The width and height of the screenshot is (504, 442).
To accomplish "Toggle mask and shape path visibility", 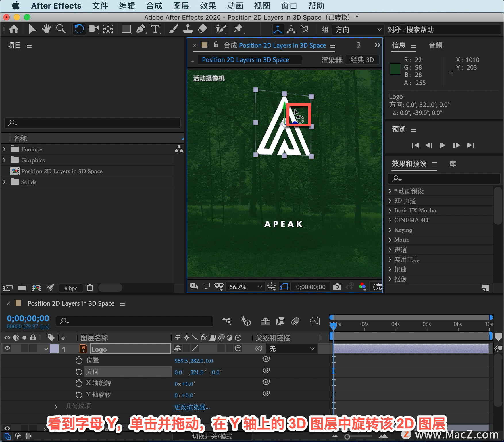I will click(x=284, y=287).
